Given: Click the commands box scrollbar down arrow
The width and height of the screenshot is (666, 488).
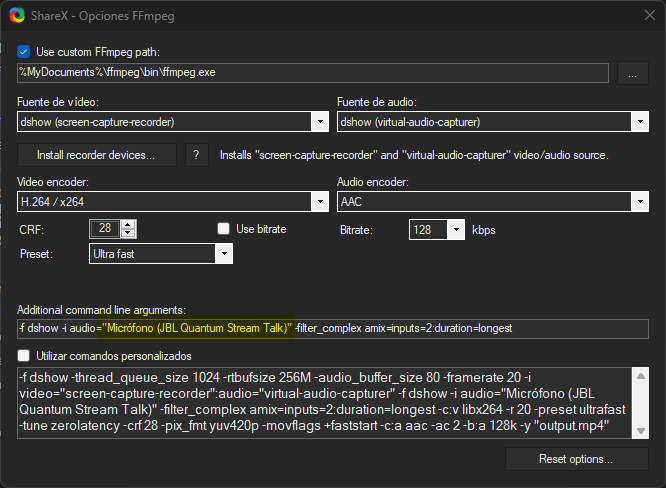Looking at the screenshot, I should click(x=641, y=431).
